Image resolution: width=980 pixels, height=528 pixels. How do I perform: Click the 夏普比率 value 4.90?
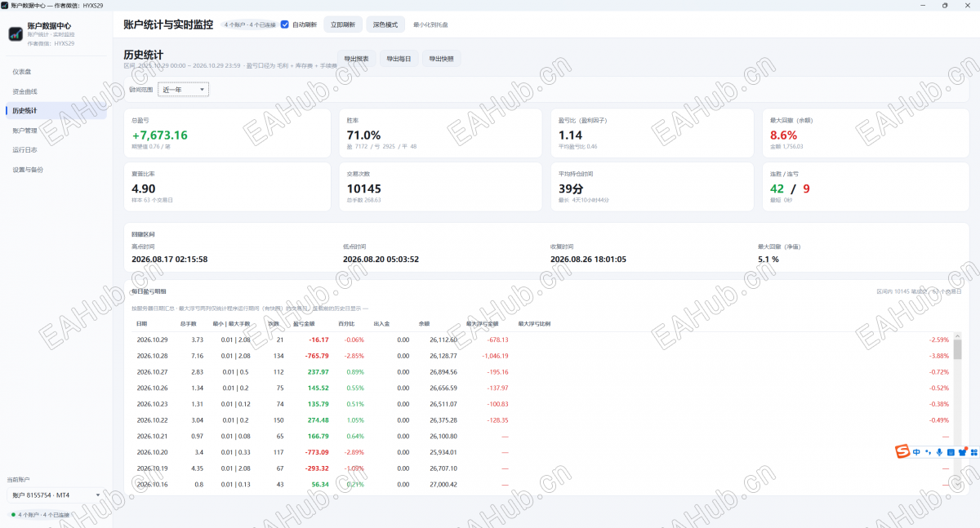(143, 189)
